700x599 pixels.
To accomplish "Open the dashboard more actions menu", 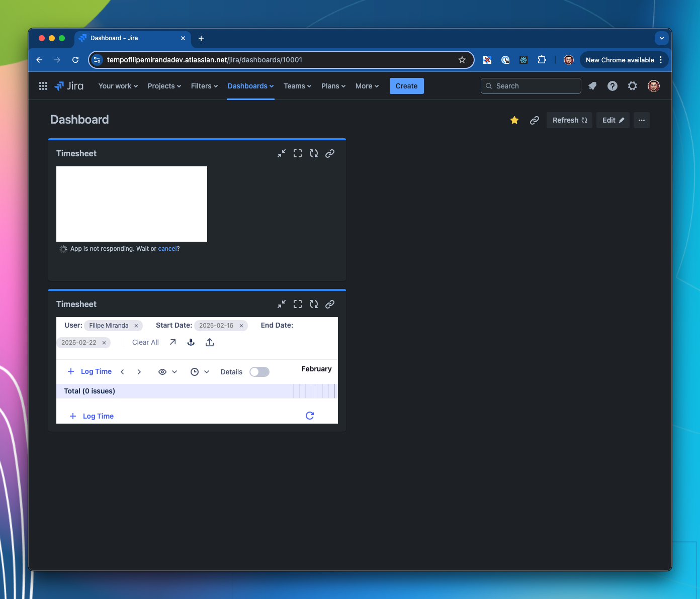I will [x=642, y=120].
